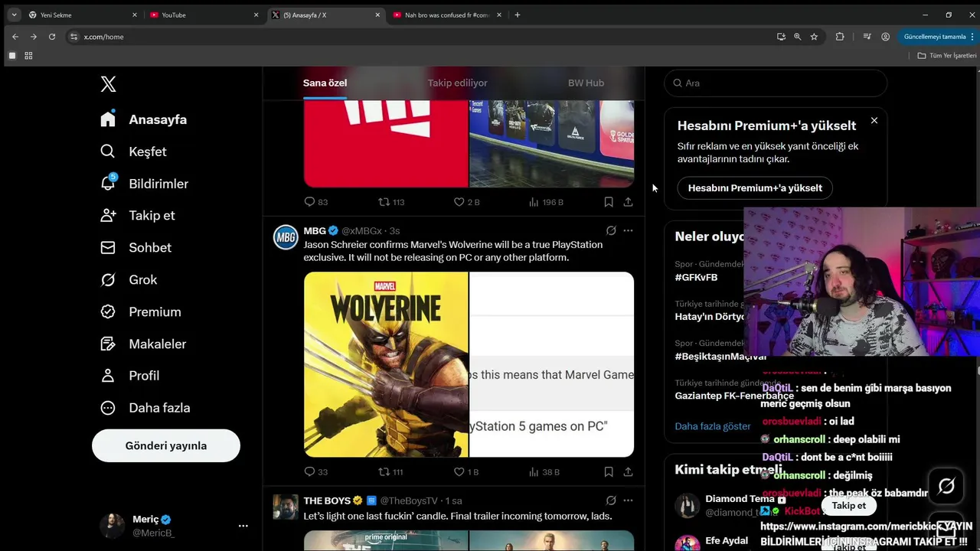Open the browser zoom control
The image size is (980, 551).
coord(797,37)
